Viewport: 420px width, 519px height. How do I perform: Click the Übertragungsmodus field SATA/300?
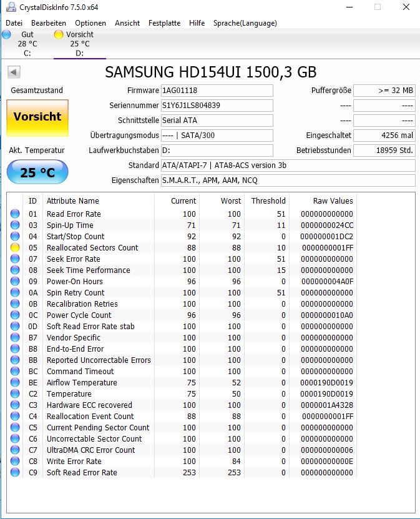[217, 135]
